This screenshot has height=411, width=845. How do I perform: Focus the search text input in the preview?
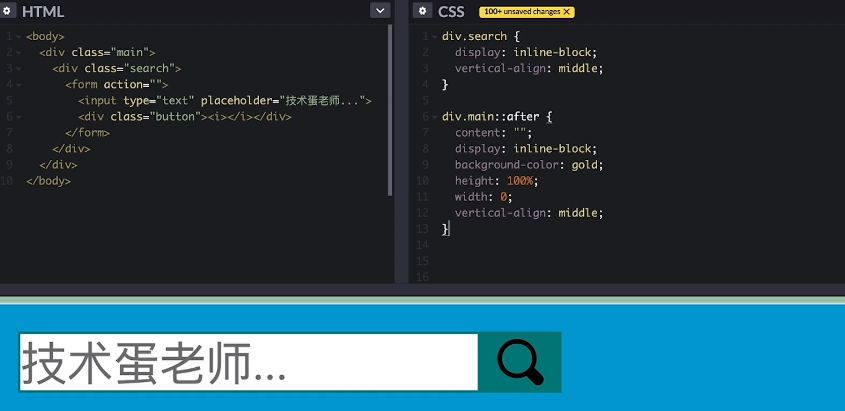click(x=248, y=362)
